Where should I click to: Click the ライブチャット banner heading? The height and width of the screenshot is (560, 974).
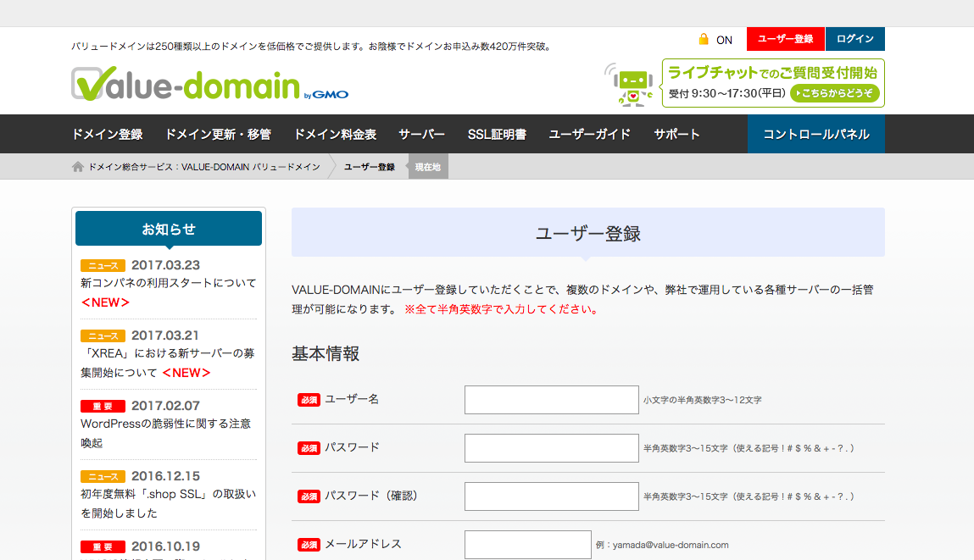point(772,73)
